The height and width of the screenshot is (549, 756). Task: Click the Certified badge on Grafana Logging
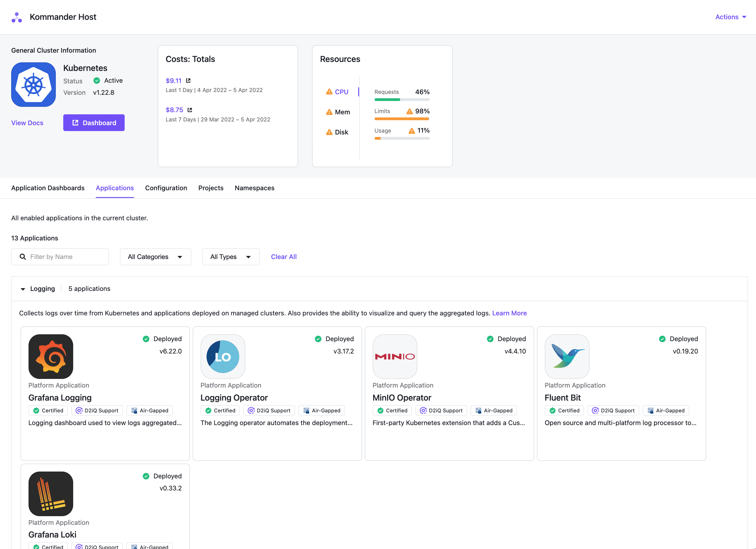pos(48,411)
